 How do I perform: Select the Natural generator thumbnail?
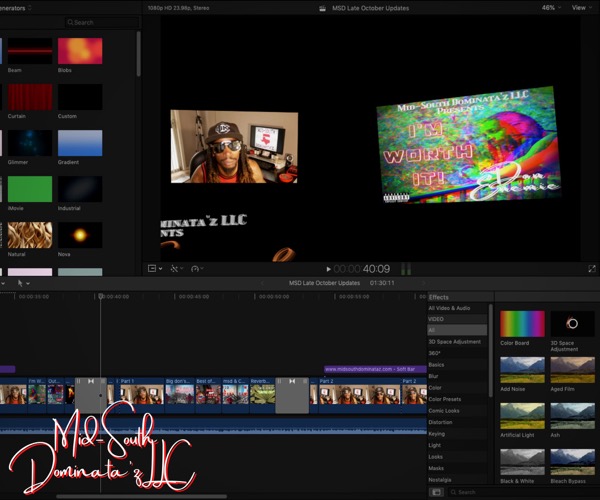pyautogui.click(x=30, y=235)
